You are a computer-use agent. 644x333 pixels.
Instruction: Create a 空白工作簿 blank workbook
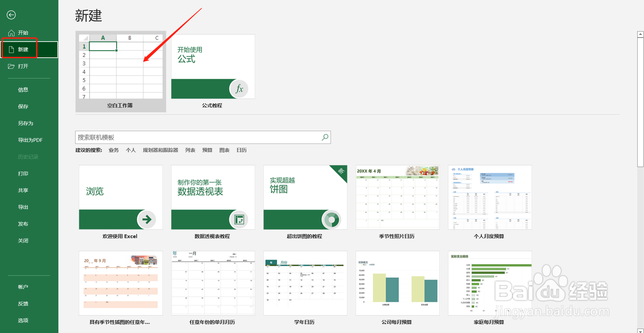pyautogui.click(x=121, y=72)
